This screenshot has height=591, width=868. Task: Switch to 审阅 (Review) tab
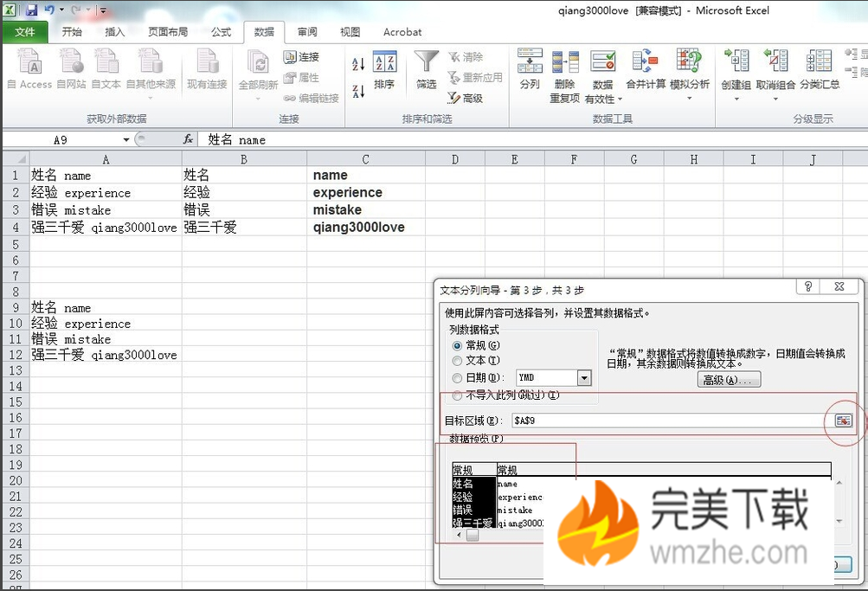[x=307, y=32]
